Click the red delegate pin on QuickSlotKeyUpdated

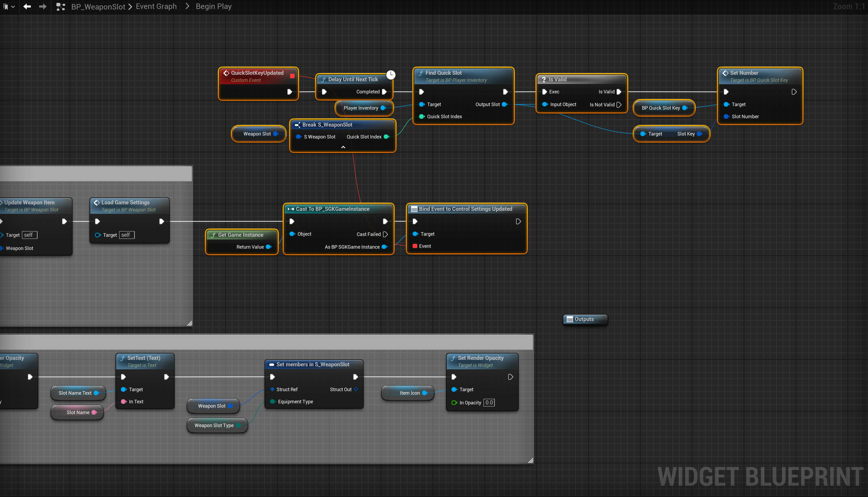point(292,76)
